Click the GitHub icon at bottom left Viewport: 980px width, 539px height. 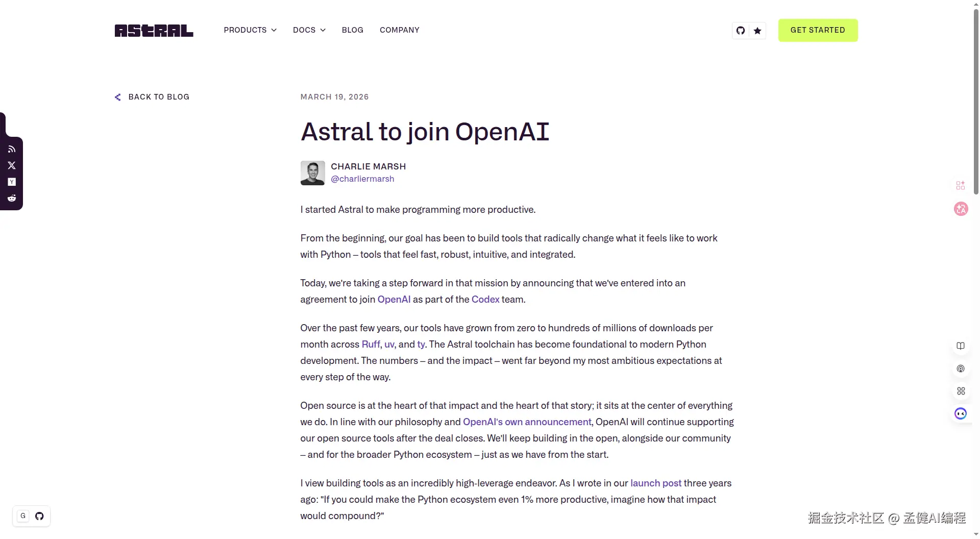coord(39,516)
